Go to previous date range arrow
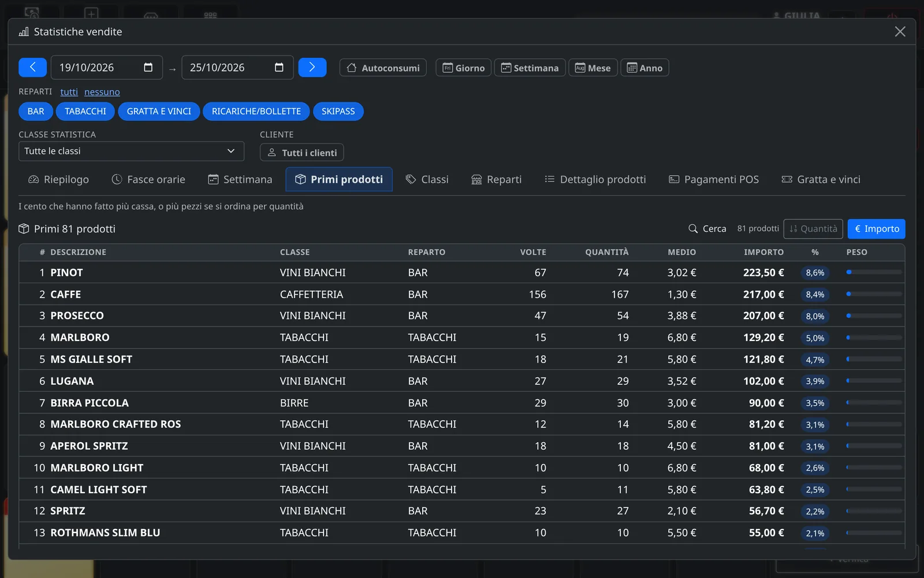The width and height of the screenshot is (924, 578). point(32,68)
